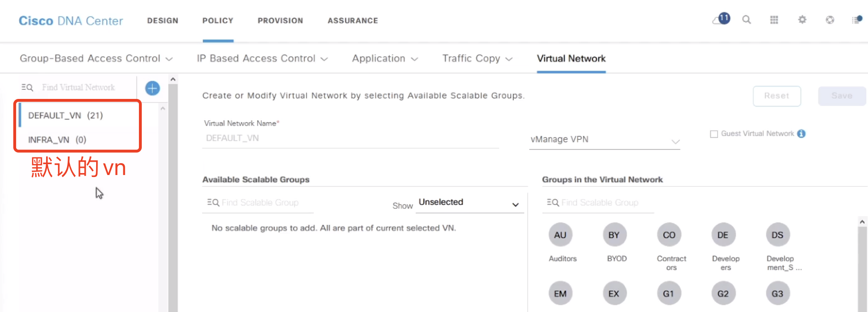
Task: Select the G2 group icon
Action: (x=723, y=293)
